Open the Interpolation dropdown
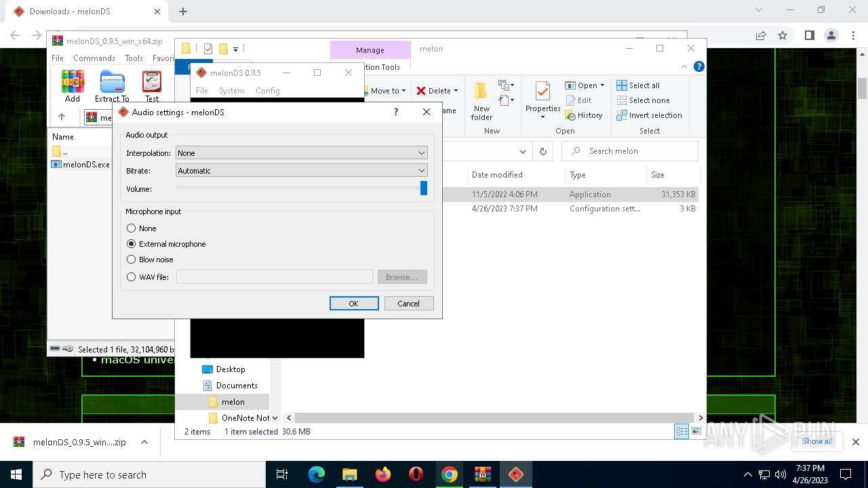This screenshot has width=868, height=488. click(302, 153)
